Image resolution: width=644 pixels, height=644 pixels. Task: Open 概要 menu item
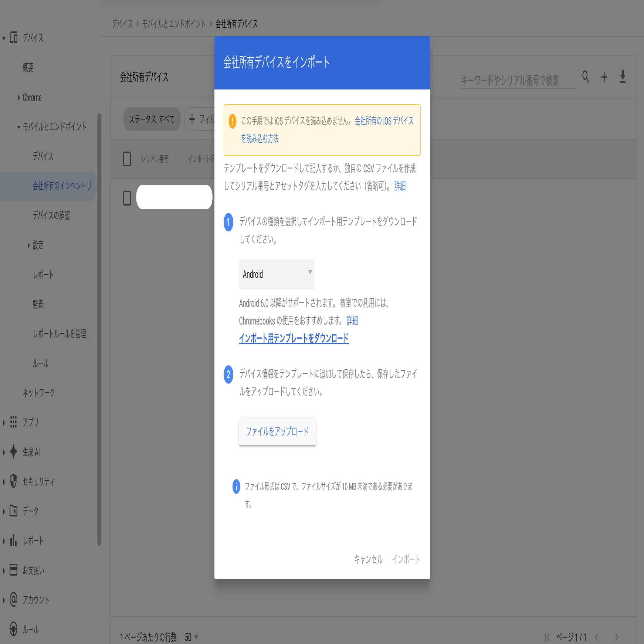coord(28,68)
